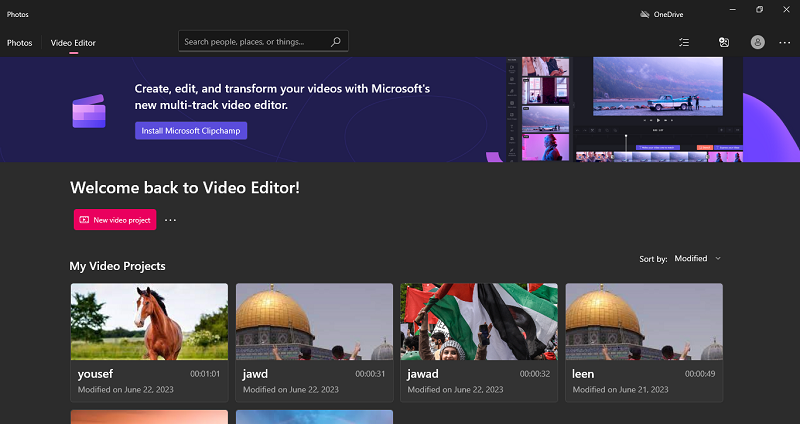Open ellipsis menu beside New video project
Screen dimensions: 800x424
pos(170,220)
